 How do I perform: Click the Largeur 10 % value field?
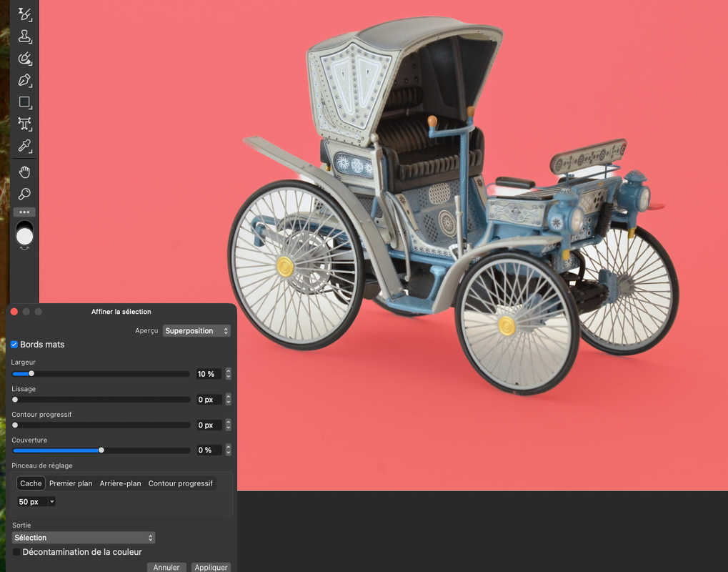click(x=209, y=374)
